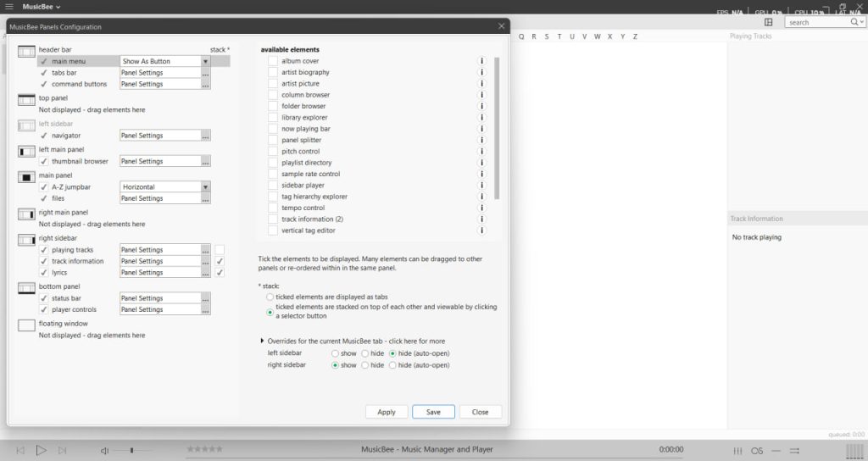Click the floating window layout icon
Viewport: 868px width, 461px height.
[26, 325]
